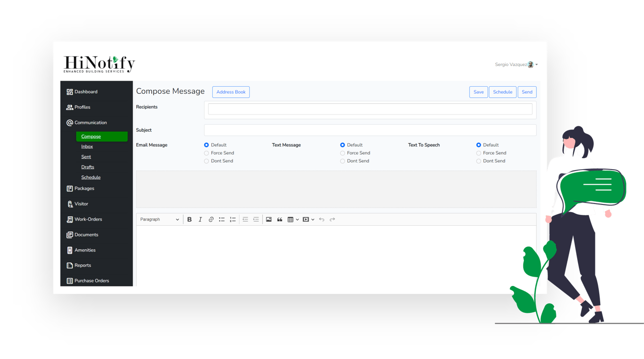Open the Address Book

tap(231, 92)
